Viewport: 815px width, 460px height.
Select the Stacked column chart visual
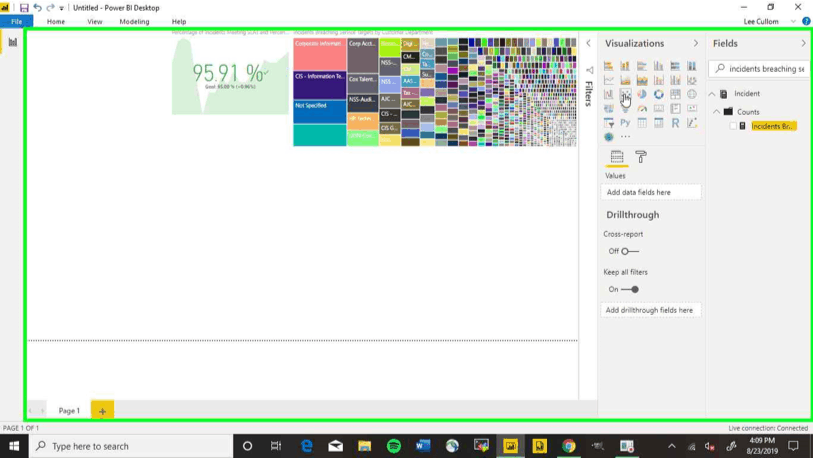pyautogui.click(x=625, y=66)
